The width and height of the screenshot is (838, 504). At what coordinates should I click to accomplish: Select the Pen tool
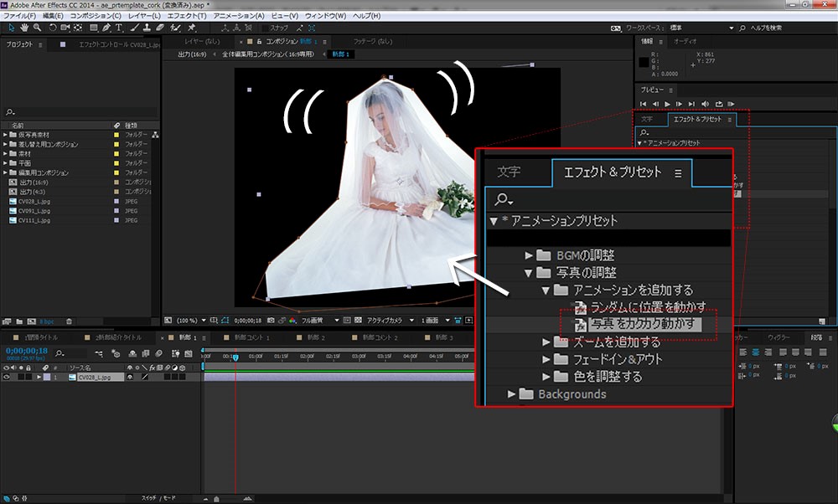coord(105,28)
